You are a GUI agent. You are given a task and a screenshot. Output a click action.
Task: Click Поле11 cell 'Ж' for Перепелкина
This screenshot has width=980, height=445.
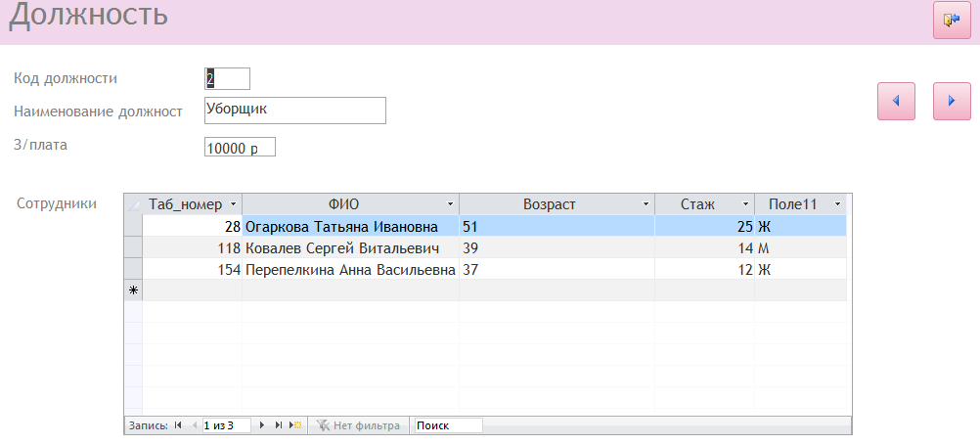click(x=801, y=269)
